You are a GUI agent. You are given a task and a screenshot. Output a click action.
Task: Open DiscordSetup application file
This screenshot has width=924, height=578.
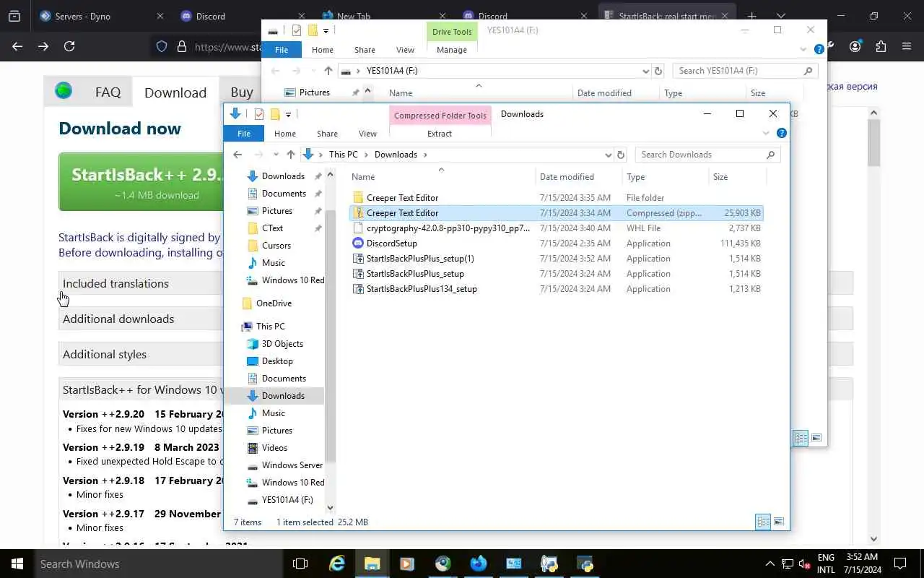(x=392, y=243)
